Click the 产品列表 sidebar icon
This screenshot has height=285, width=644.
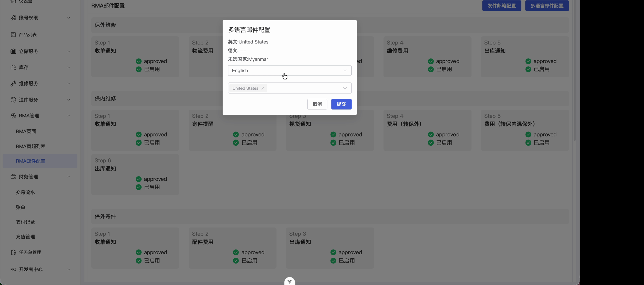coord(13,35)
